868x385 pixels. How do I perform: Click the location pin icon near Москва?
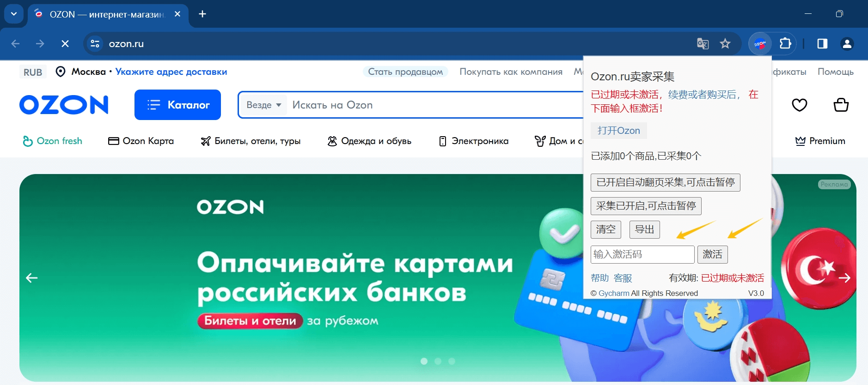coord(61,72)
